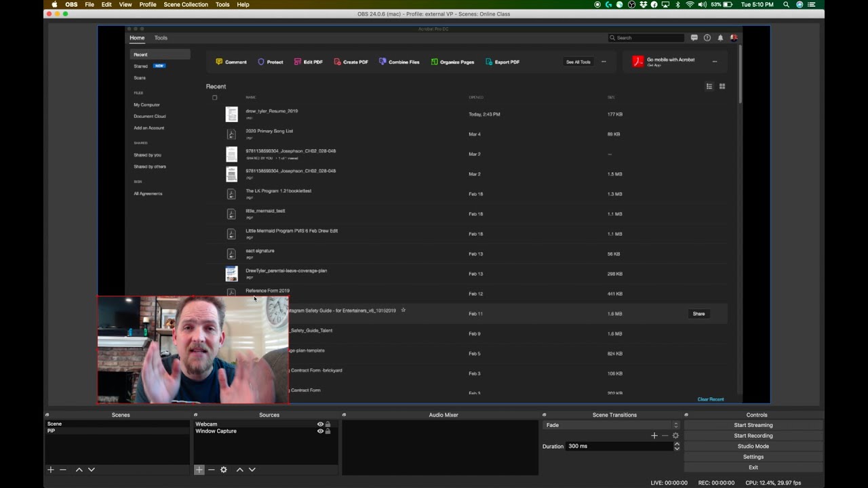Open OBS Settings from Controls

753,457
